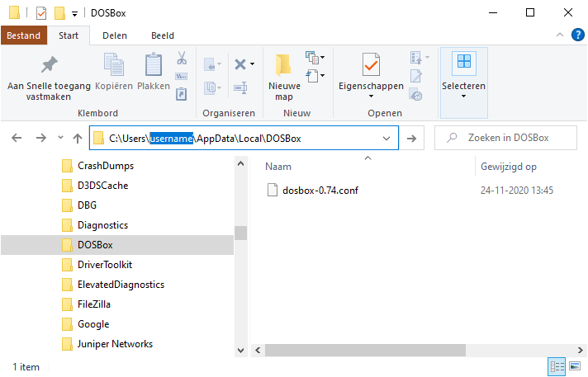Click the quick access properties checkmark icon
This screenshot has width=588, height=377.
coord(40,13)
